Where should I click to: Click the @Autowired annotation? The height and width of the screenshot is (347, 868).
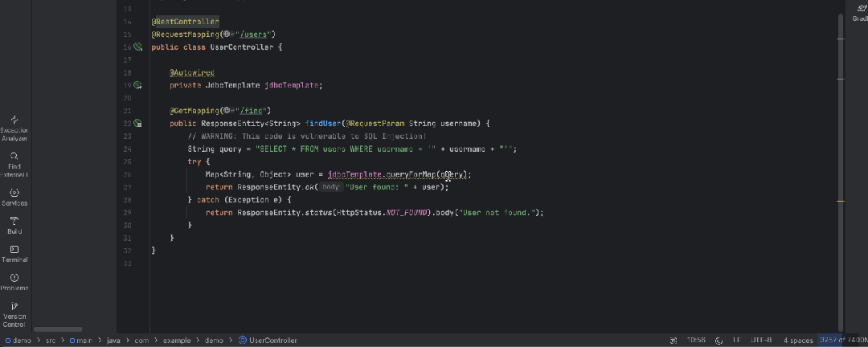192,72
